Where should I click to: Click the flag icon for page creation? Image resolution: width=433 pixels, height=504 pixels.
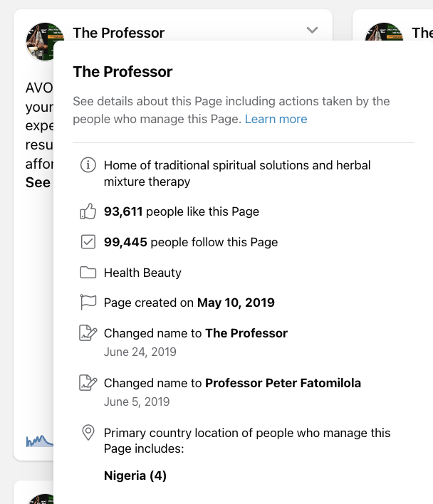tap(88, 303)
